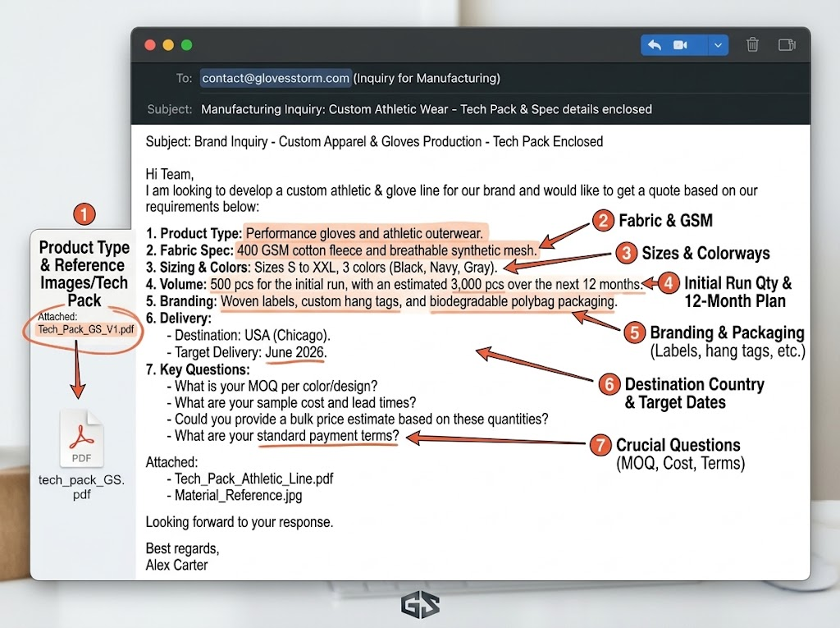Click the 'Tech_Pack_GS_V1.pdf' attachment name
The width and height of the screenshot is (840, 628).
(x=85, y=329)
